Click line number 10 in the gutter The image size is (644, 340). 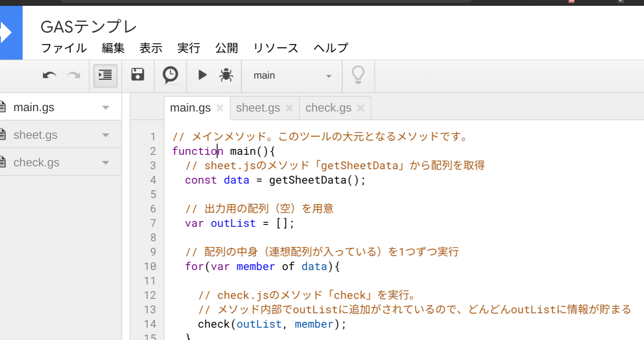(150, 266)
